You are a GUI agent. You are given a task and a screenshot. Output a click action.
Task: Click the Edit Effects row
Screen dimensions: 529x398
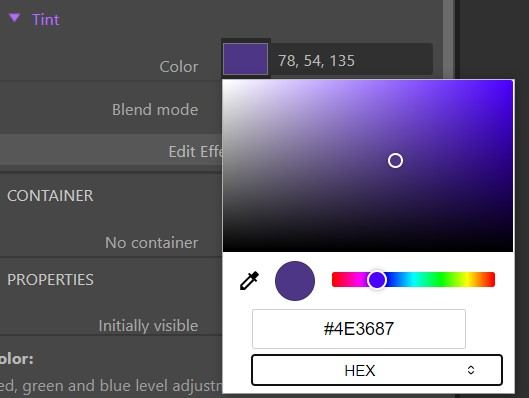pos(111,151)
